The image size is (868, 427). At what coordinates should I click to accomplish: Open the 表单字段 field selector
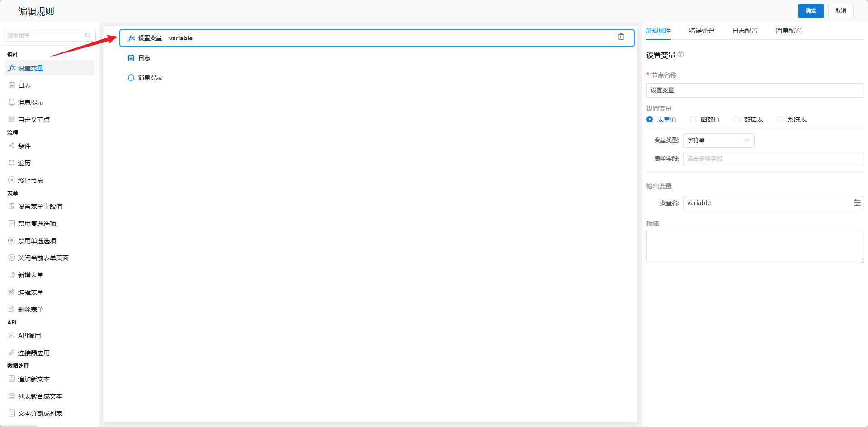click(x=773, y=159)
